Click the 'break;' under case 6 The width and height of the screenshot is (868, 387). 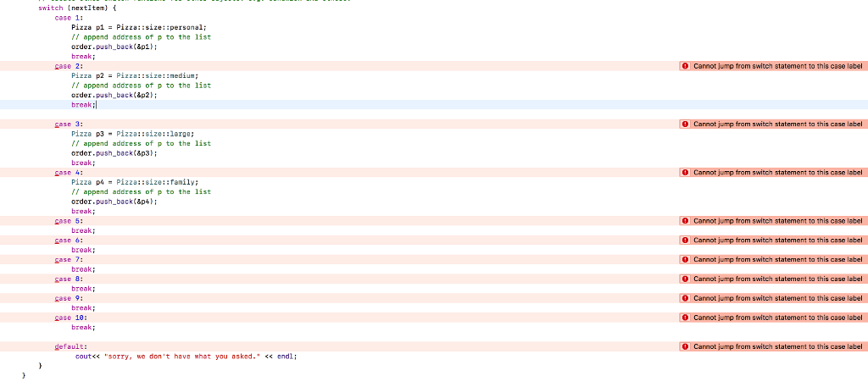(x=83, y=250)
